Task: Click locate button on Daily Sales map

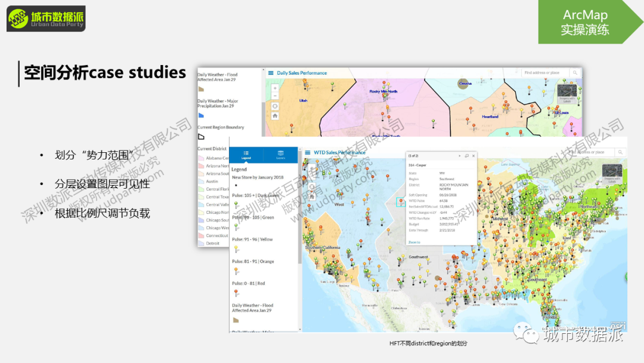Action: click(x=275, y=106)
